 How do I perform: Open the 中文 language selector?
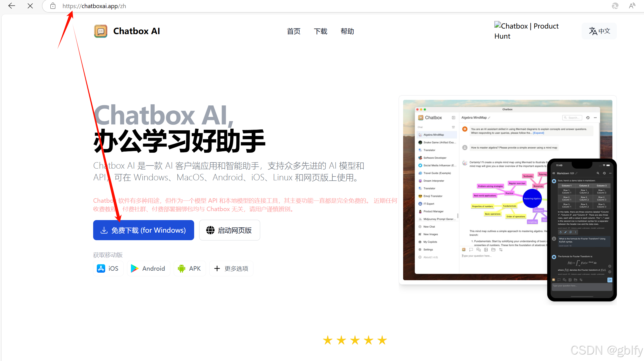[599, 31]
